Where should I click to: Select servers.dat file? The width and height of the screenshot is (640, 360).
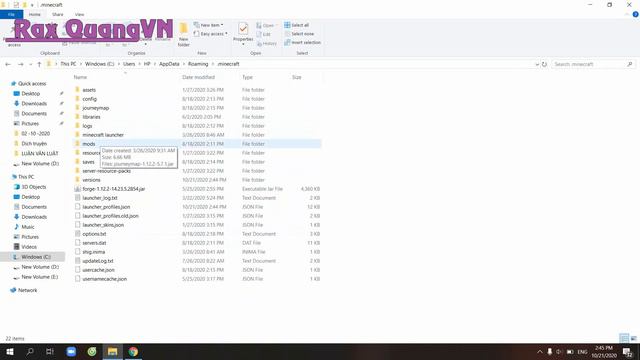point(94,243)
